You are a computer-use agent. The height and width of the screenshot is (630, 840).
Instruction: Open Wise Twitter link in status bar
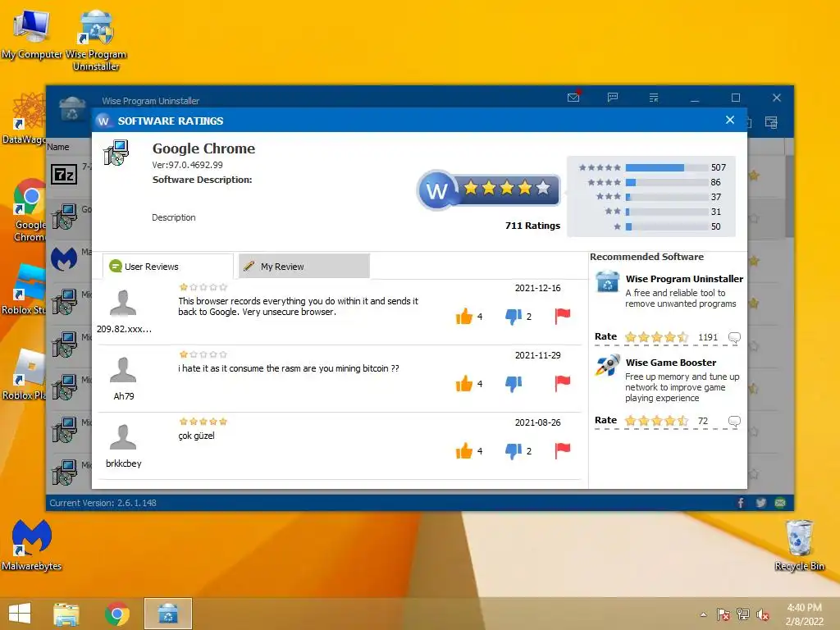(x=760, y=503)
